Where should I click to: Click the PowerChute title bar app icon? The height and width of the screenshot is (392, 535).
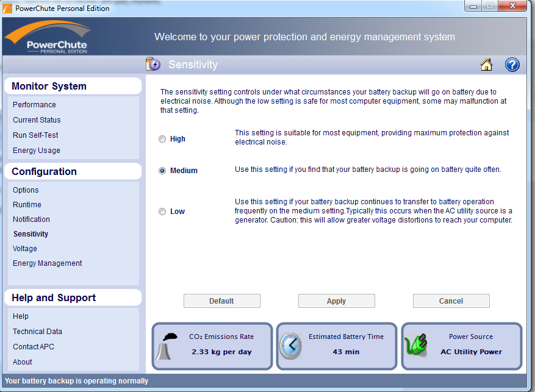pyautogui.click(x=7, y=9)
